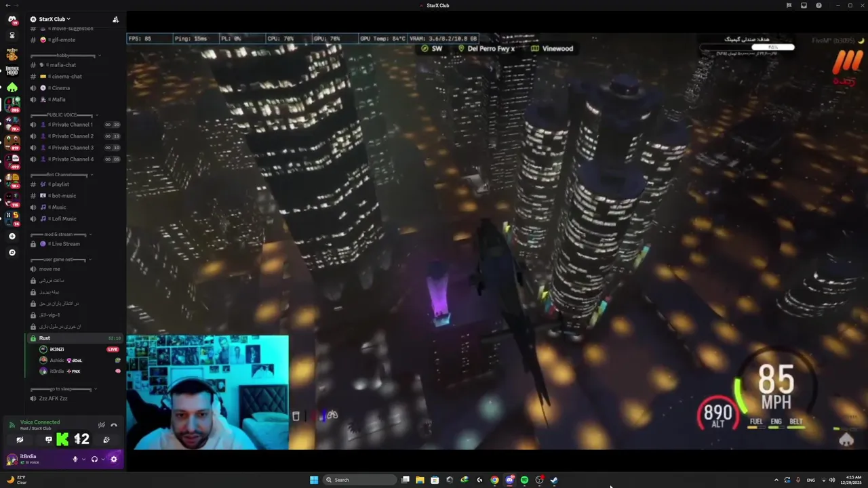Open Steam from taskbar
The width and height of the screenshot is (868, 488).
point(554,480)
